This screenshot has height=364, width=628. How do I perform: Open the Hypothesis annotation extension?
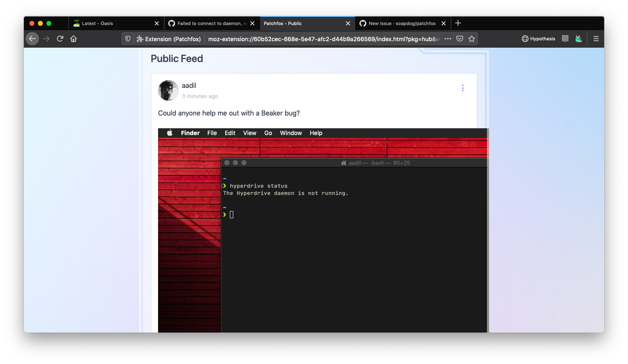pyautogui.click(x=538, y=39)
